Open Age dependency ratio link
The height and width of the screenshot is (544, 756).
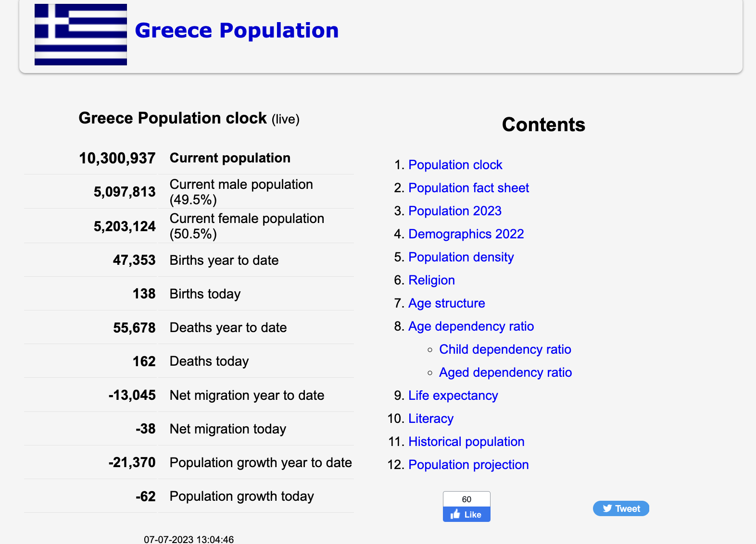pyautogui.click(x=471, y=326)
